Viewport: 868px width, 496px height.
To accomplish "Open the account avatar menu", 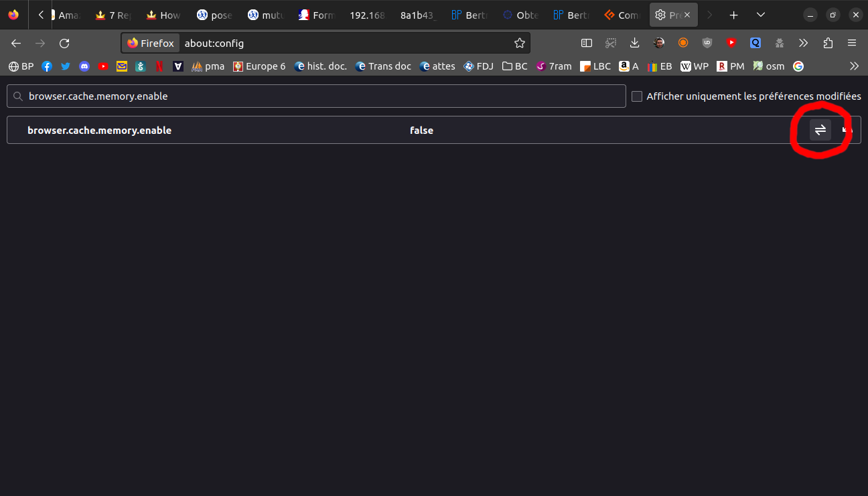I will coord(659,43).
